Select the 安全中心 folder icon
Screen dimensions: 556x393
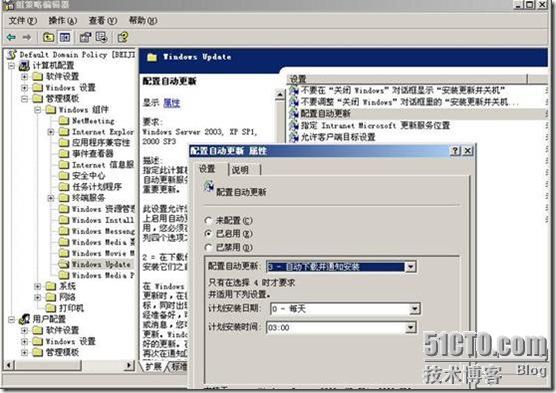(x=64, y=176)
